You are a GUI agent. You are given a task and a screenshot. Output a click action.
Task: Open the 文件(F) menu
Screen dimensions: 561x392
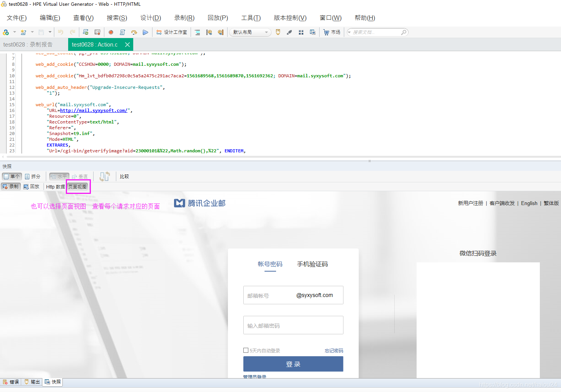(x=17, y=18)
